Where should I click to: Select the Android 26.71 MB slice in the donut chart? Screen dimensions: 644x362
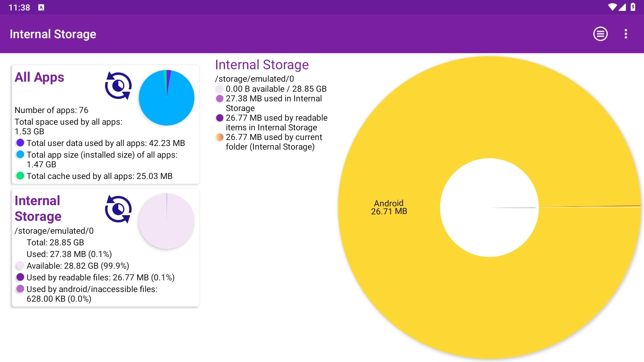point(388,207)
